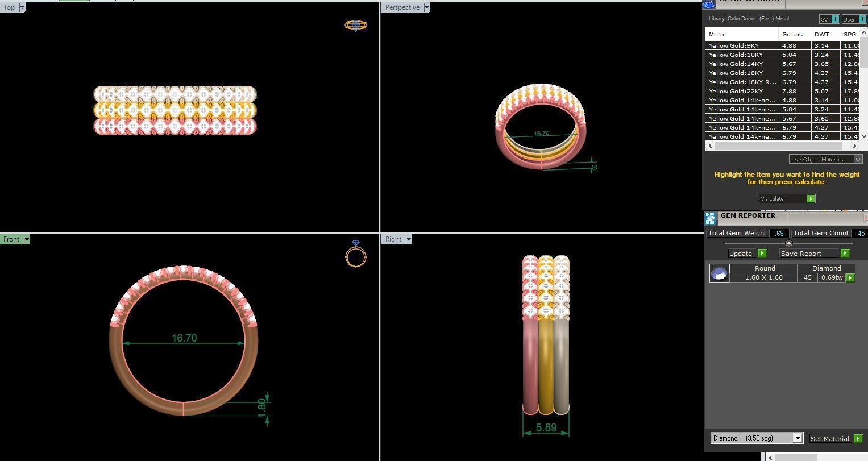Collapse Gem Reporter totals with round arrow
This screenshot has height=461, width=868.
point(788,243)
